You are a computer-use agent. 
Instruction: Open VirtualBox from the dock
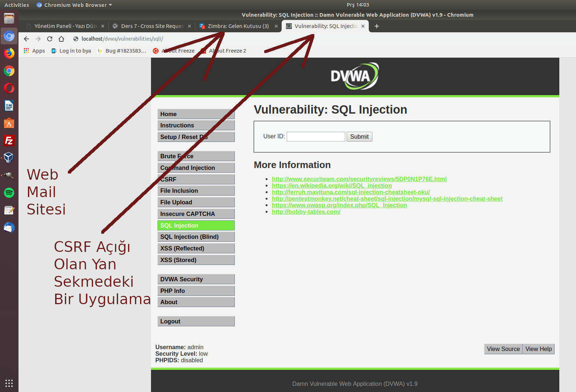(x=9, y=158)
